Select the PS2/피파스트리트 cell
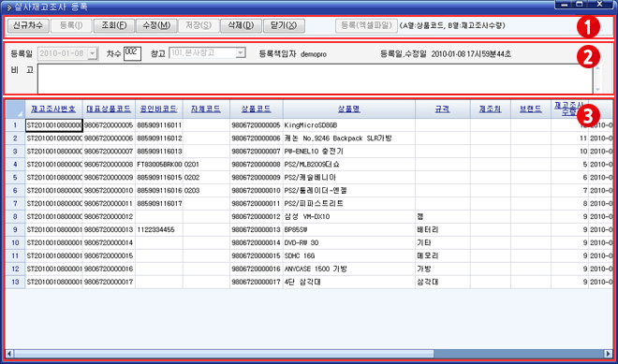 point(349,204)
